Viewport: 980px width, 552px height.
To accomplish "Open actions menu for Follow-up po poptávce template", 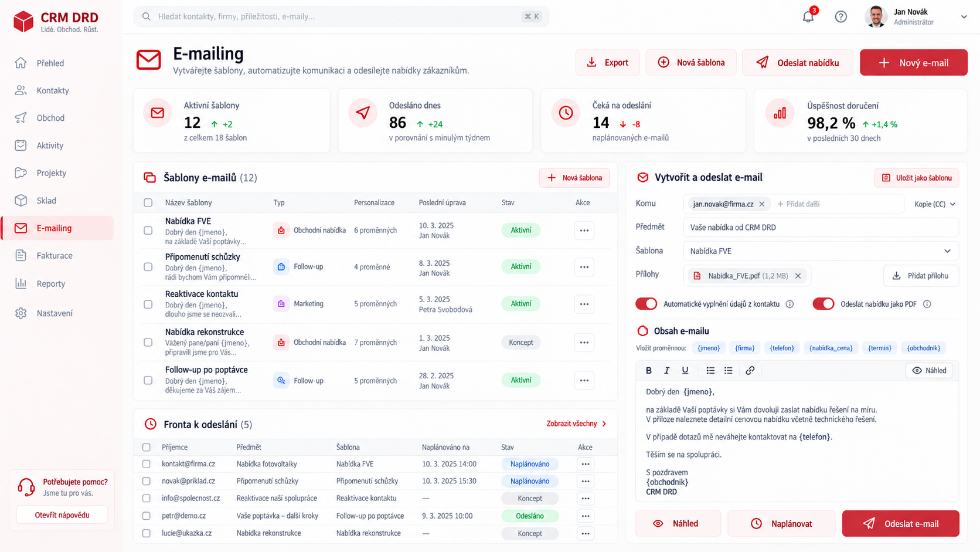I will point(584,380).
